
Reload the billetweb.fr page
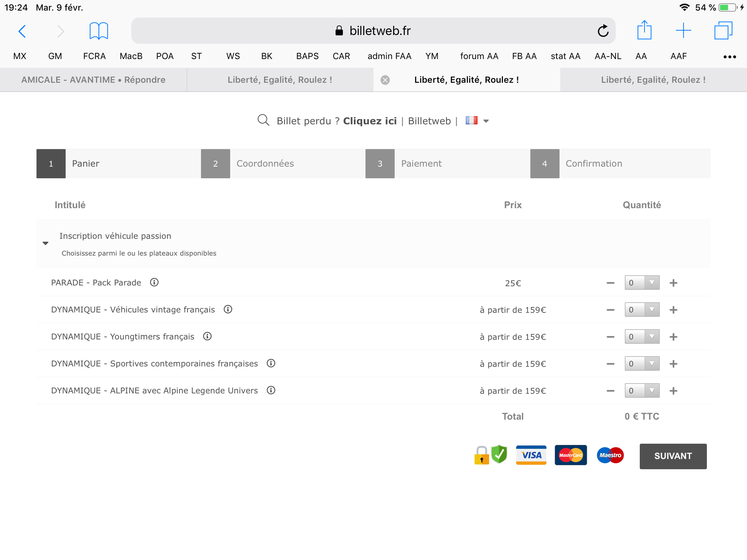click(x=603, y=31)
